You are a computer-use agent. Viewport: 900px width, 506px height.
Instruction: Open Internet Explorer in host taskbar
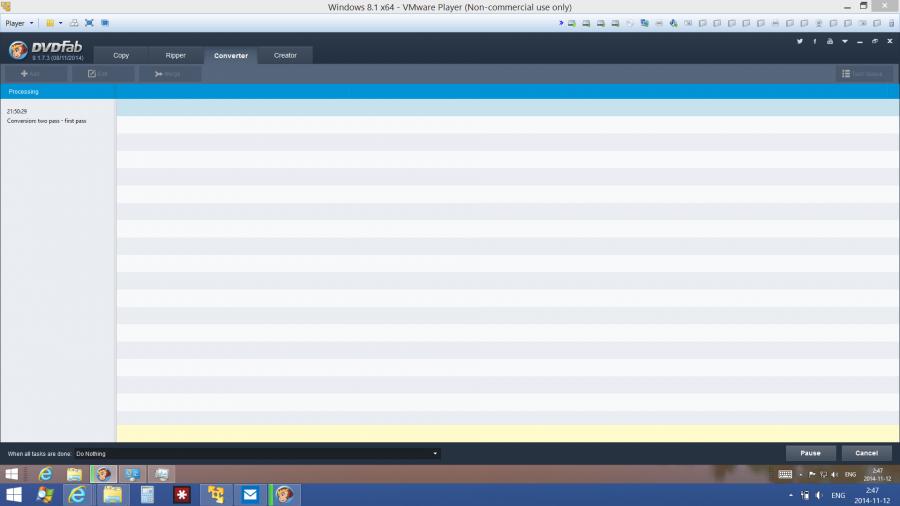click(77, 495)
